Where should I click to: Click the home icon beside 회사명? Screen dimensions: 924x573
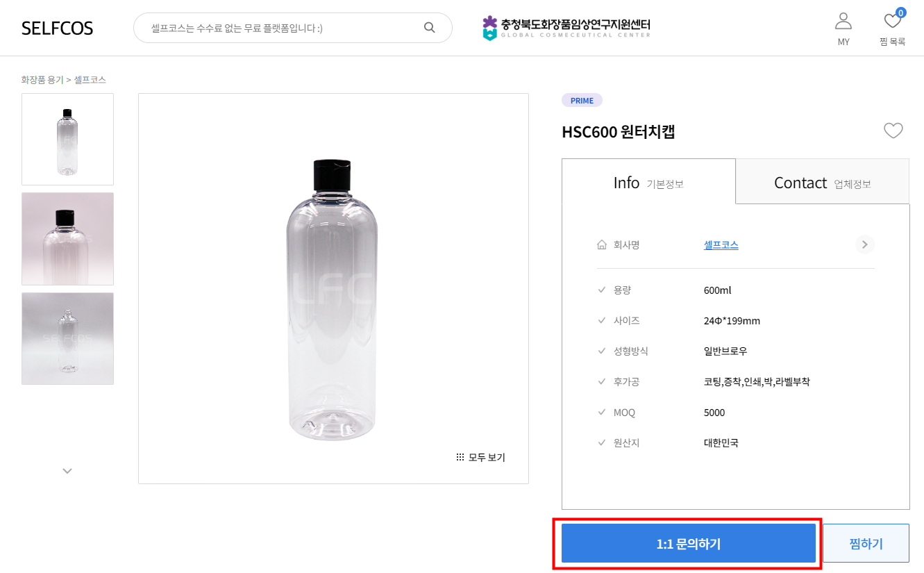point(602,244)
